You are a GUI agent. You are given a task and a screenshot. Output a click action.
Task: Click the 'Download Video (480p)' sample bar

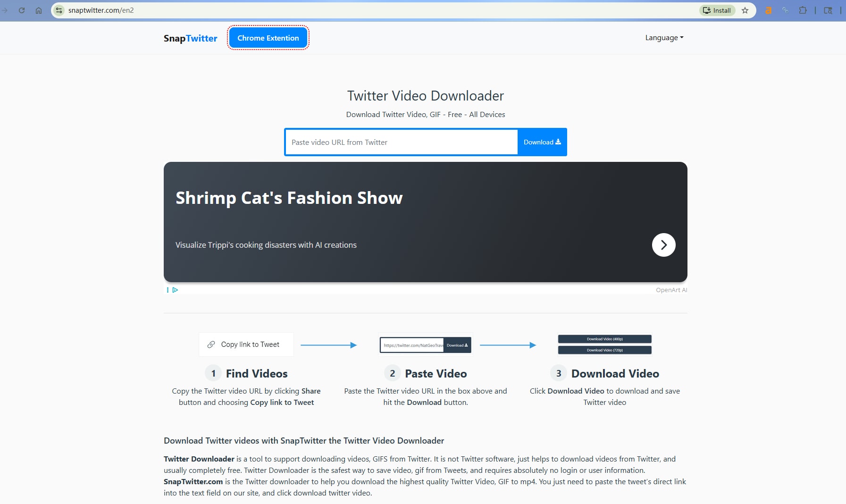pos(605,339)
